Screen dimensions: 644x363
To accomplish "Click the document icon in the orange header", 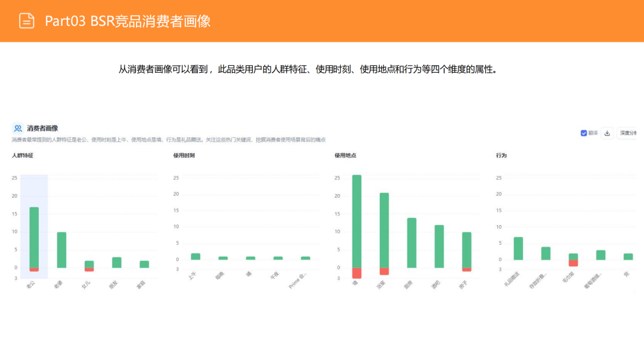I will [27, 21].
